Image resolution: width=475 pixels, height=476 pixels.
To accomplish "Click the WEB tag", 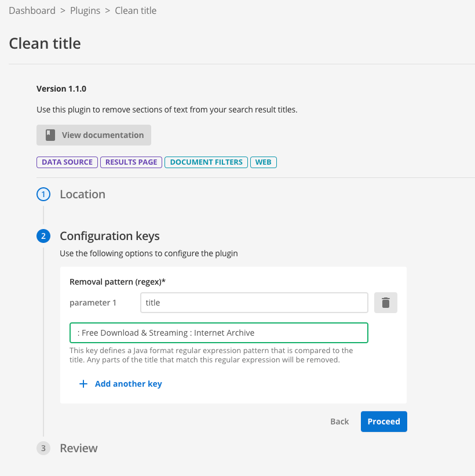I will pos(264,162).
